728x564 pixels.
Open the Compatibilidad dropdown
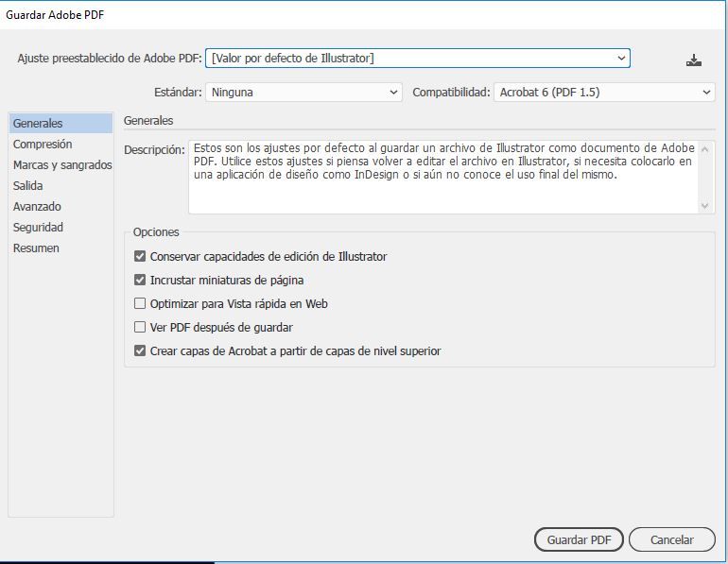point(604,93)
